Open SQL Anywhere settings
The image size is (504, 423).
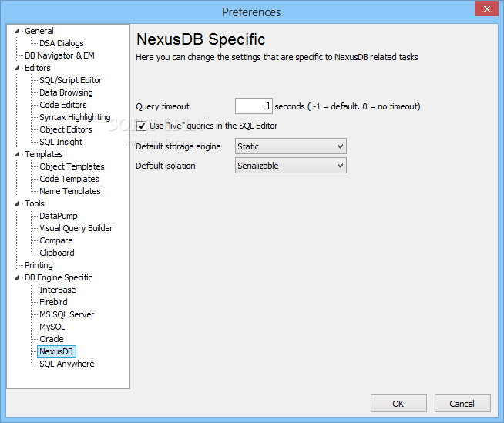(67, 364)
